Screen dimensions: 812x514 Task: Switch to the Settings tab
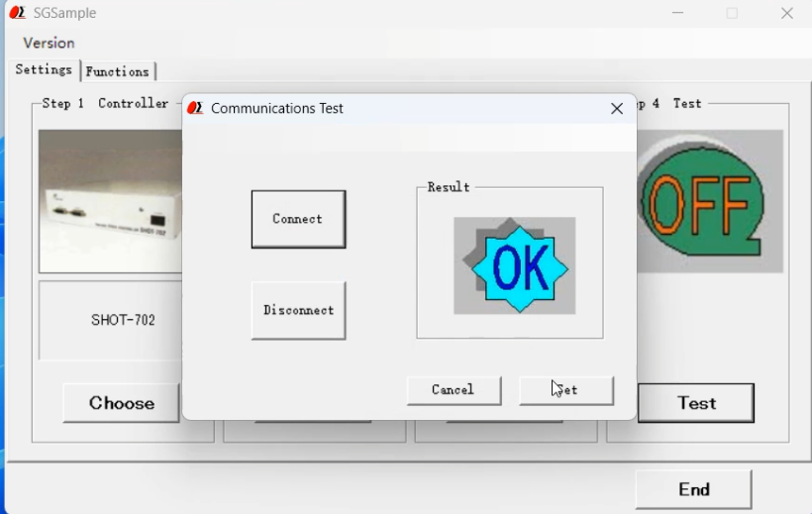[x=44, y=70]
